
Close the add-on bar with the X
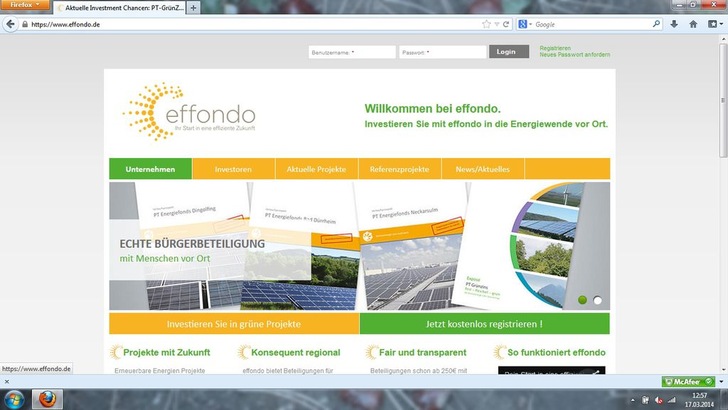6,382
